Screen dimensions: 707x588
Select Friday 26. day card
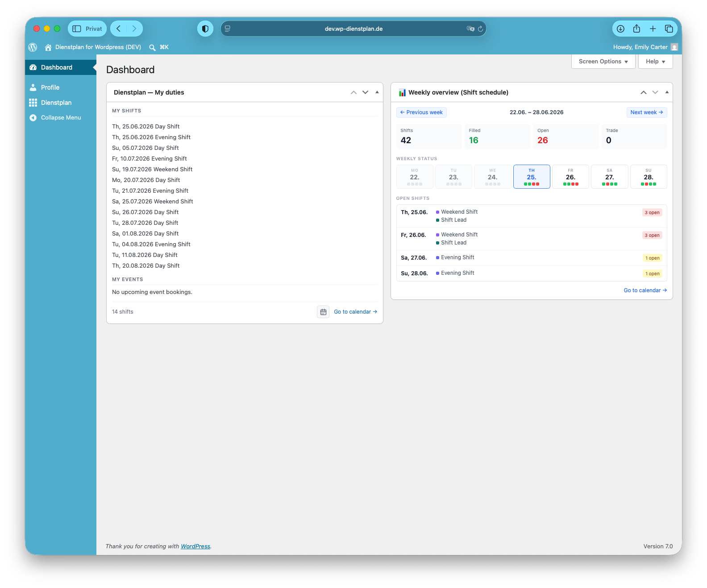(570, 177)
